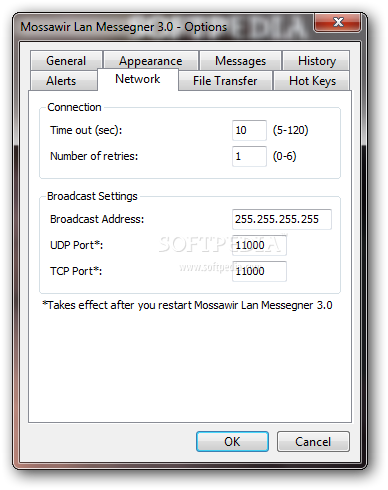Screen dimensions: 388x490
Task: Click the Cancel button
Action: coord(313,442)
